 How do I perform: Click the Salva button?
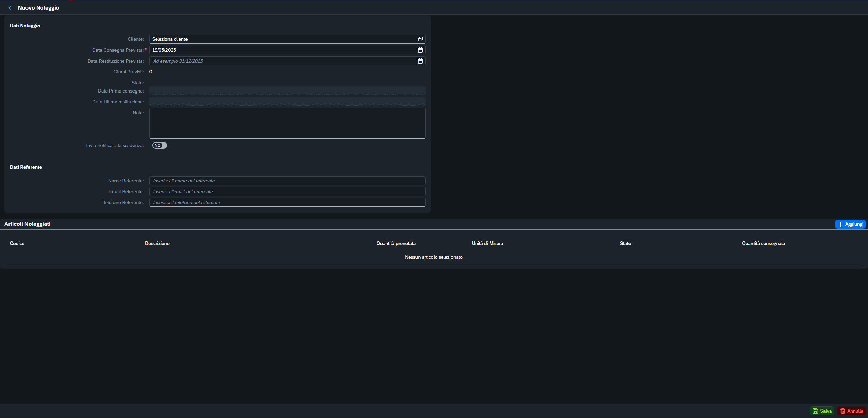click(x=822, y=411)
